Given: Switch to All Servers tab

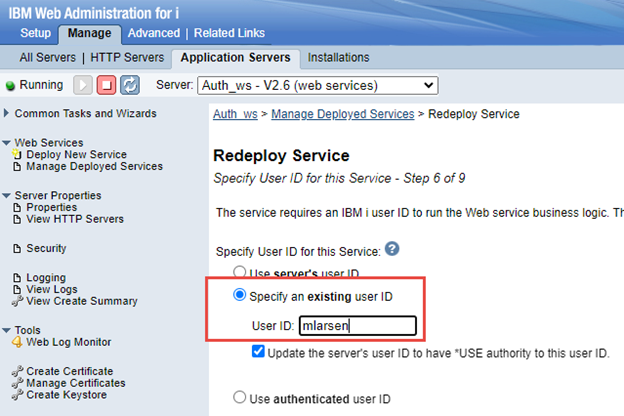Looking at the screenshot, I should [x=47, y=58].
